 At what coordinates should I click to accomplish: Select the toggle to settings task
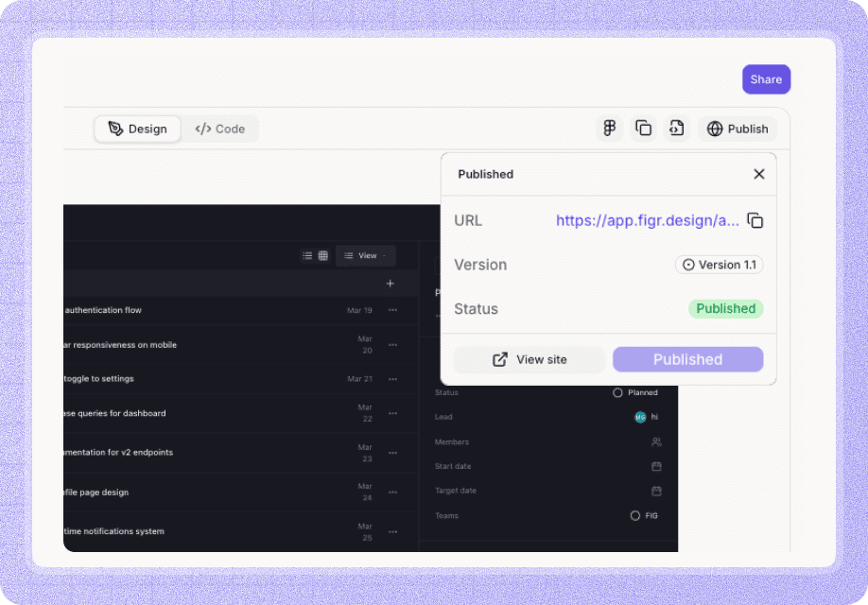coord(241,379)
